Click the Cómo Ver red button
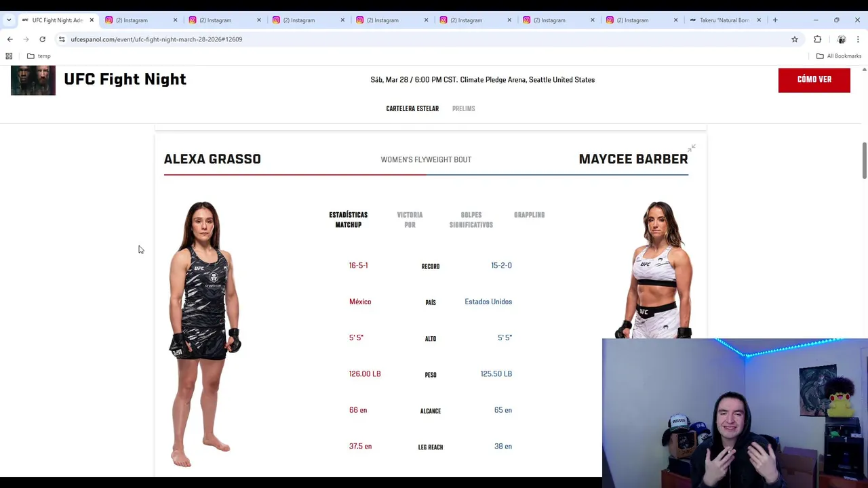 (814, 80)
